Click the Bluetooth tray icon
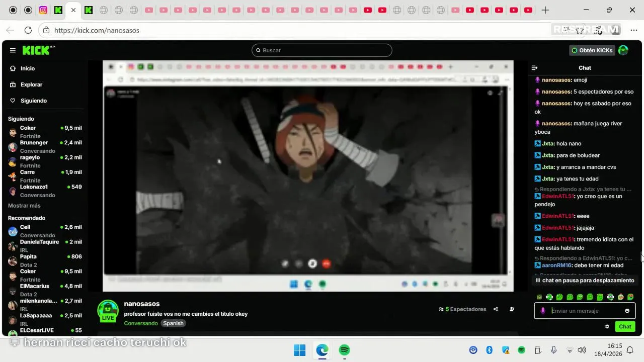The image size is (644, 362). [489, 350]
